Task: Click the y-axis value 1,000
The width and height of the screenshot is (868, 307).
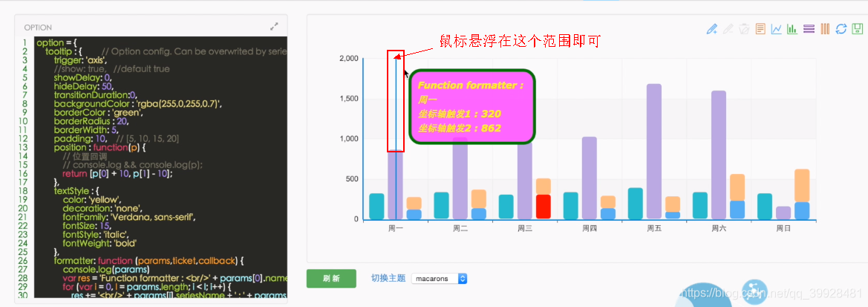Action: tap(349, 139)
